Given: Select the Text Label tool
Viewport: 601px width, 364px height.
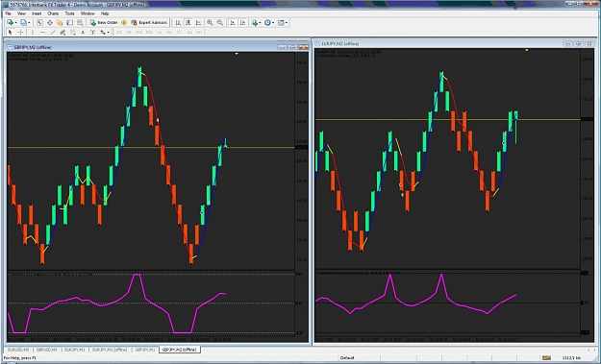Looking at the screenshot, I should pos(92,32).
